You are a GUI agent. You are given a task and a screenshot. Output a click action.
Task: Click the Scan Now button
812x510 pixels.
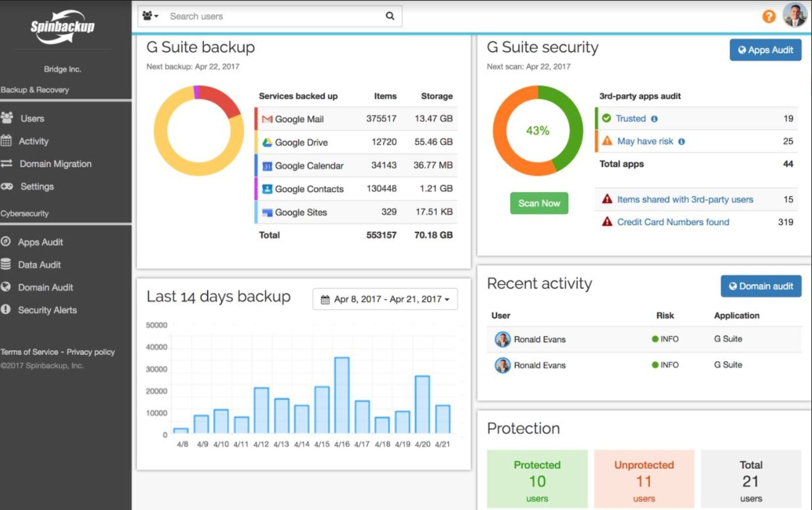[539, 203]
